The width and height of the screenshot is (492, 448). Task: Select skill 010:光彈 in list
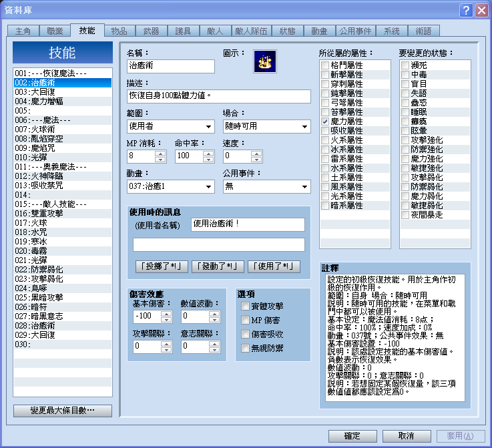63,158
